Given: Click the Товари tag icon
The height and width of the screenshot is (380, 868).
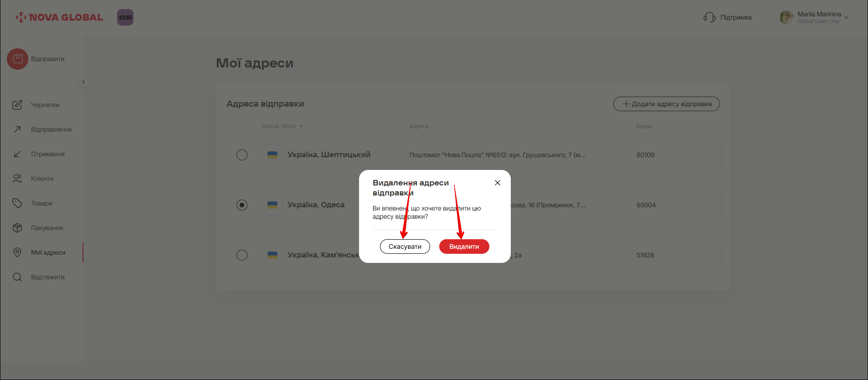Looking at the screenshot, I should coord(17,203).
